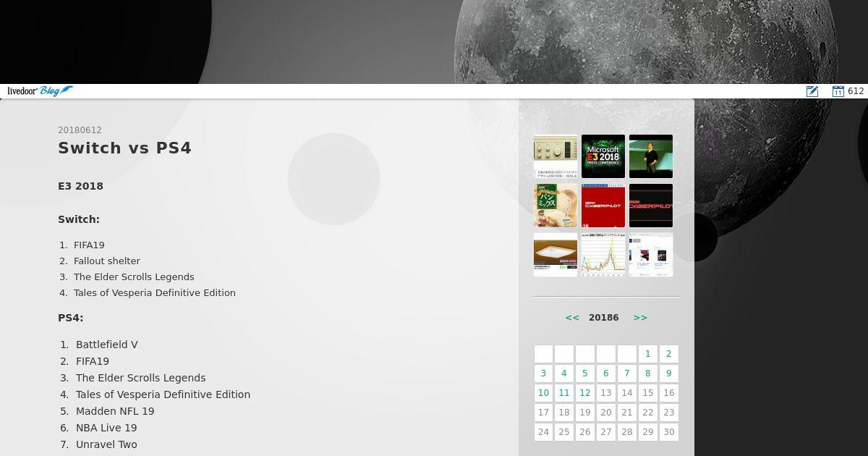Open the 'Switch vs PS4' post title

[x=124, y=148]
